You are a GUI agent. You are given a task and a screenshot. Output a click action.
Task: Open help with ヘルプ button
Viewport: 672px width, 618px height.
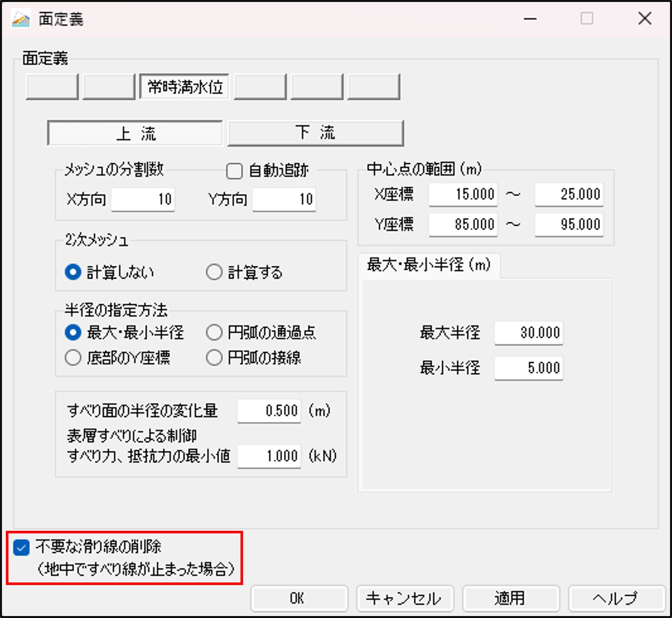[616, 598]
